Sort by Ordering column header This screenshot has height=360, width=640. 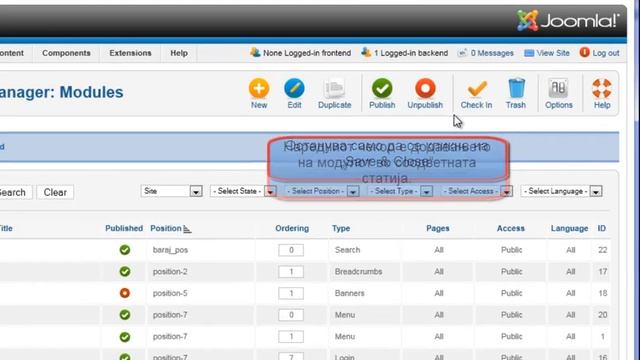click(292, 229)
